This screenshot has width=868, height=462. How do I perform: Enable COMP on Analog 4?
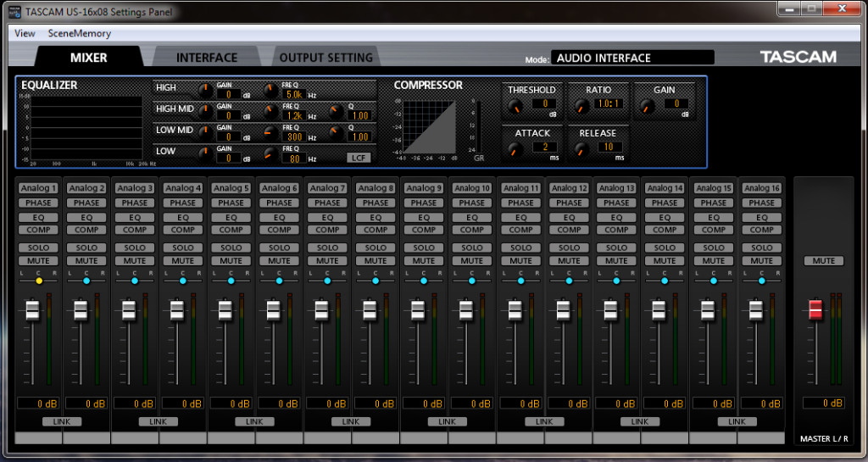[x=183, y=230]
